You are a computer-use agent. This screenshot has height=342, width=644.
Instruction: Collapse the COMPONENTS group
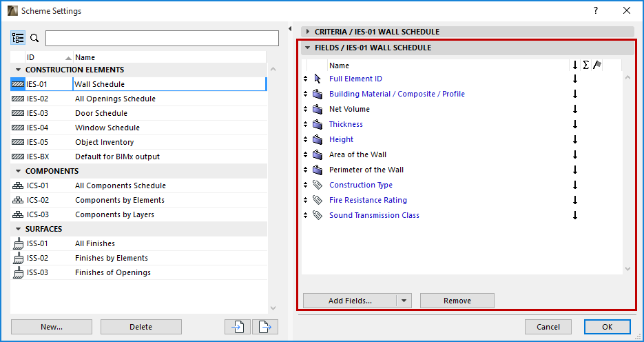(x=18, y=171)
